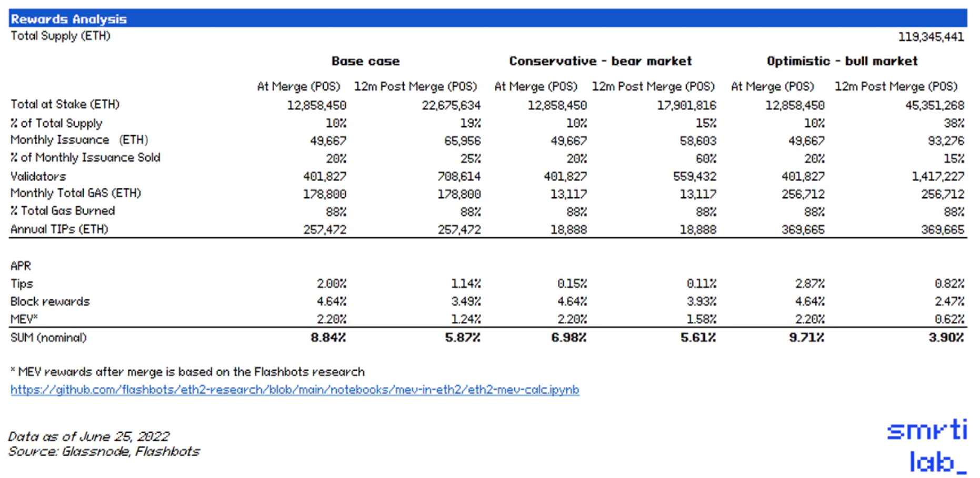The width and height of the screenshot is (980, 478).
Task: Select the SUM (nominal) row label
Action: [x=48, y=338]
